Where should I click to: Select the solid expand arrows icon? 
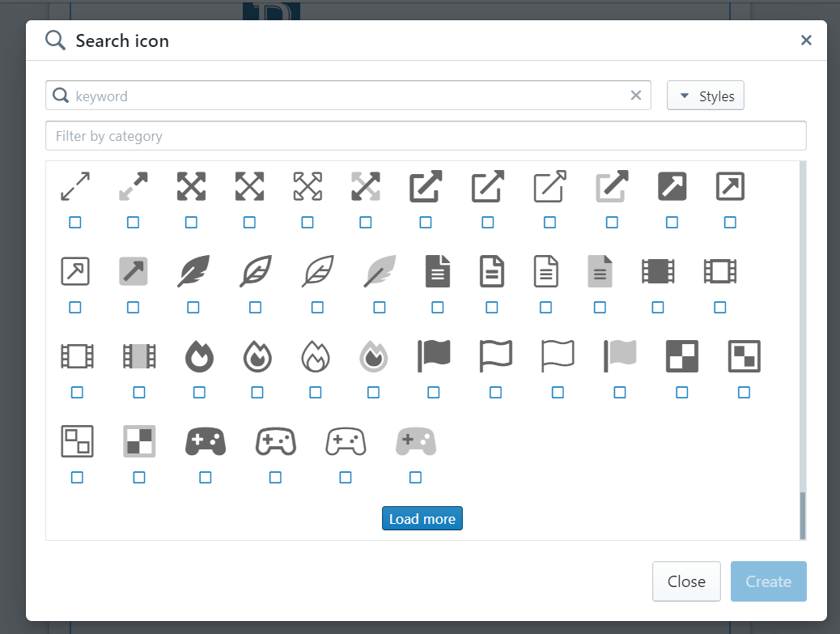pos(191,185)
